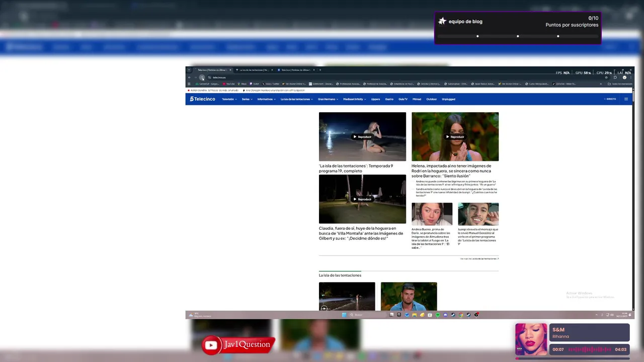Open the Chrome apps grid icon
Viewport: 644px width, 362px height.
tap(189, 84)
